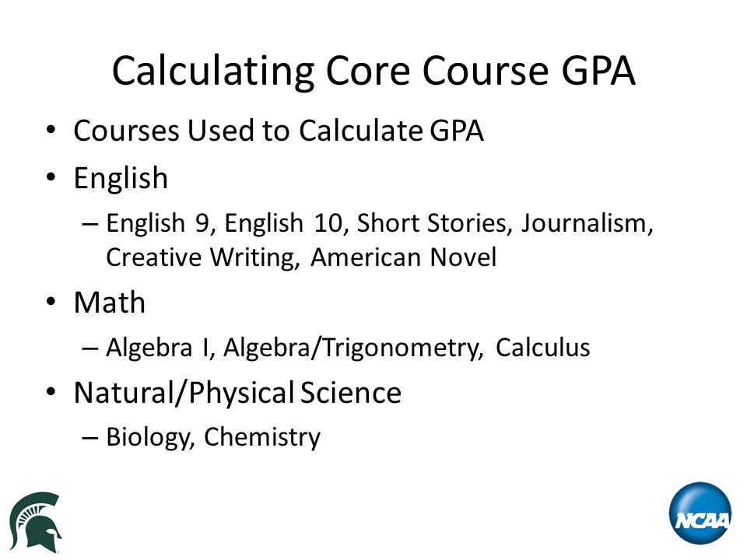
Task: Click the Spartan helmet logo
Action: coord(36,522)
